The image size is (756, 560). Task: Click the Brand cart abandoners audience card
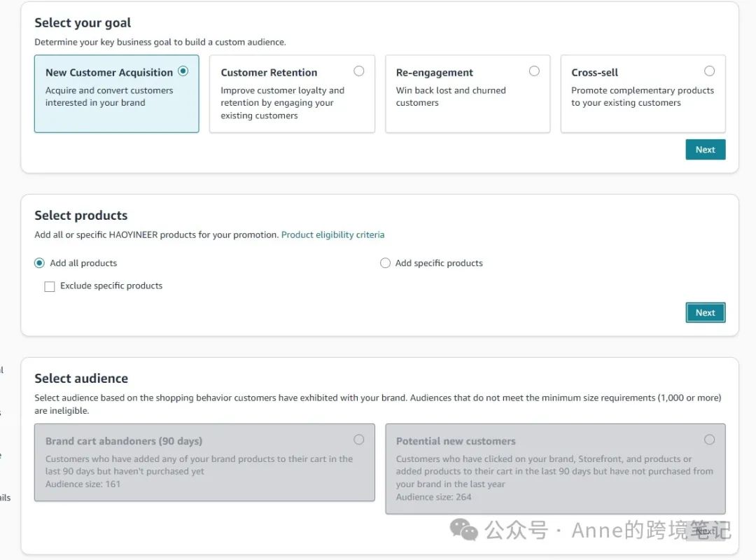click(x=204, y=465)
